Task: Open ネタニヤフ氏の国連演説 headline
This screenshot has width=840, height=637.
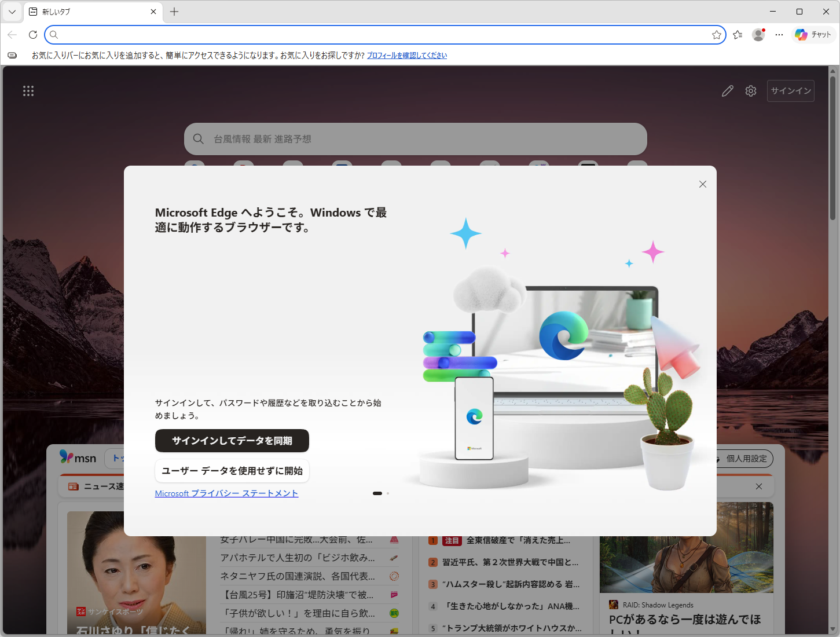Action: click(298, 576)
